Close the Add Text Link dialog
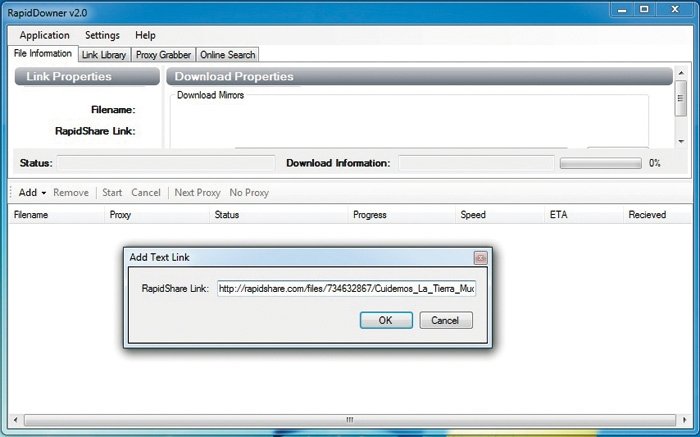This screenshot has width=700, height=437. point(480,258)
